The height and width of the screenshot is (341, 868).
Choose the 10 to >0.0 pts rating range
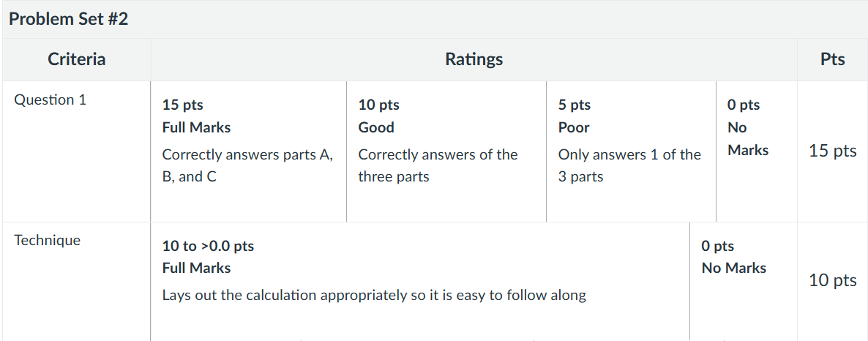(x=420, y=281)
